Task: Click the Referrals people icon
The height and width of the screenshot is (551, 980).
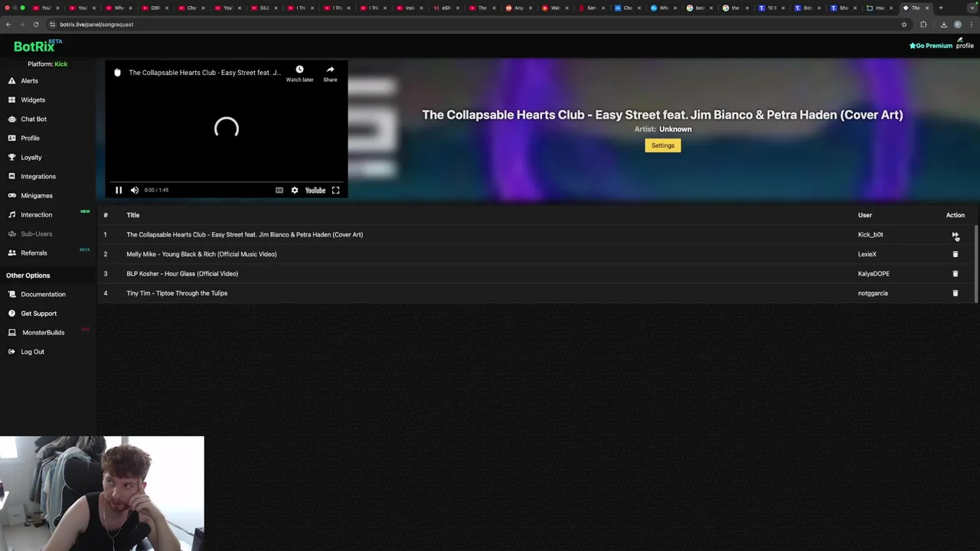Action: pyautogui.click(x=12, y=253)
